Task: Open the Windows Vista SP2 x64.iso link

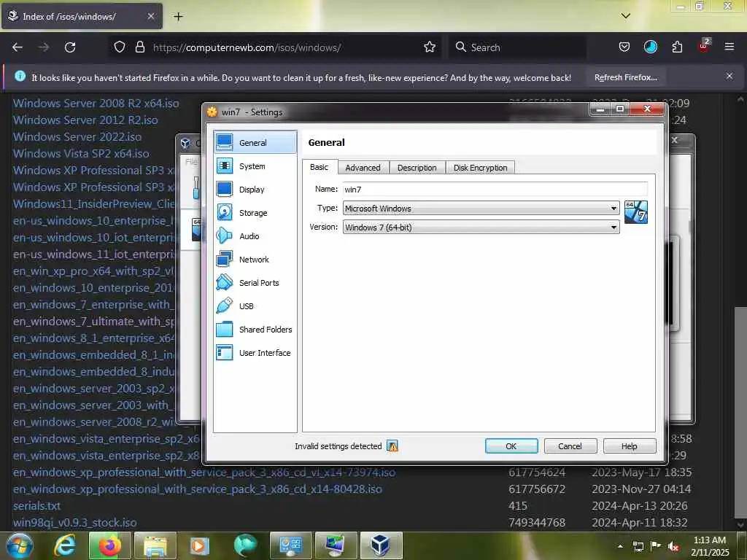Action: click(81, 153)
